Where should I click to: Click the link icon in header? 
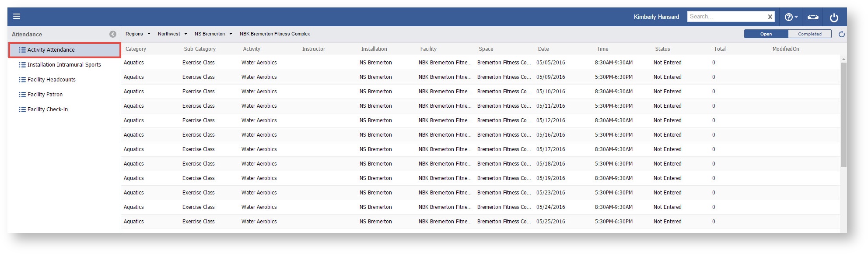point(813,17)
